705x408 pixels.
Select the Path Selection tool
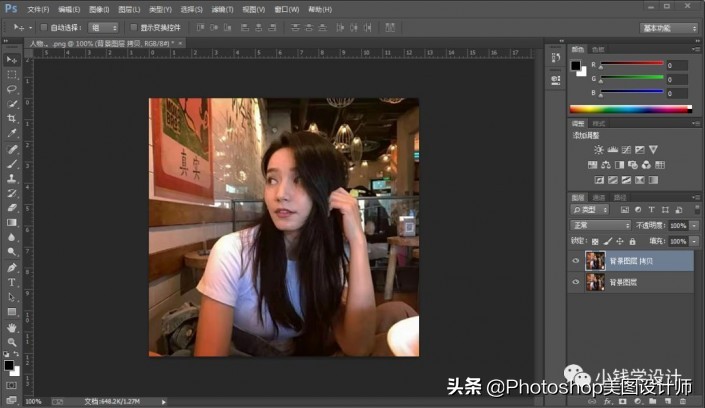12,297
